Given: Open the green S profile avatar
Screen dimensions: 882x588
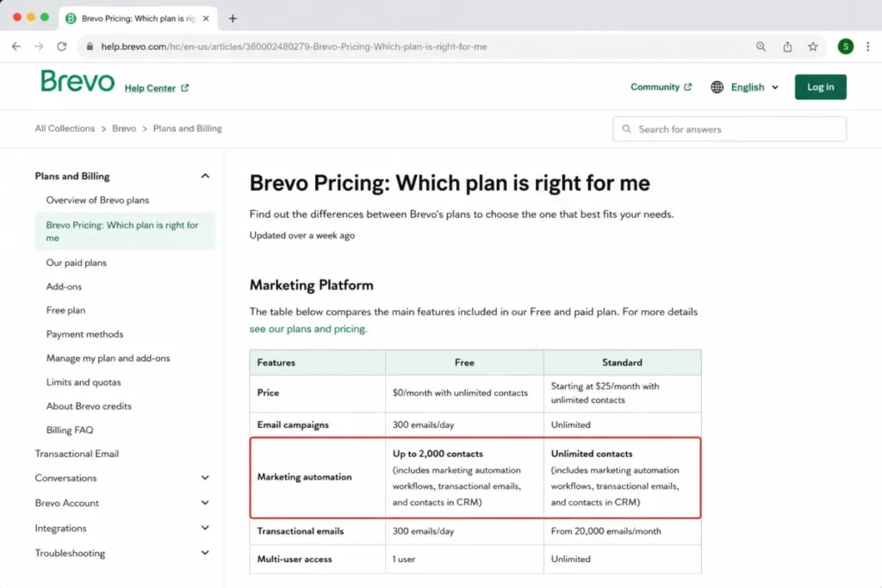Looking at the screenshot, I should [x=846, y=46].
